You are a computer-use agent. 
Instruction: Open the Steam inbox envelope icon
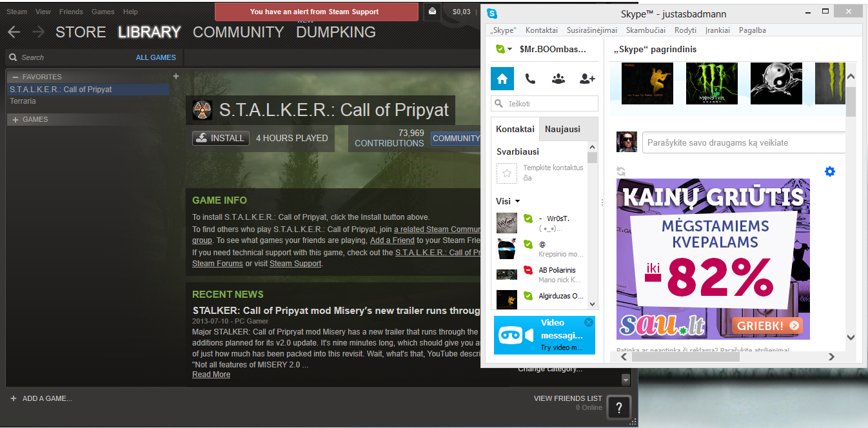(x=432, y=11)
